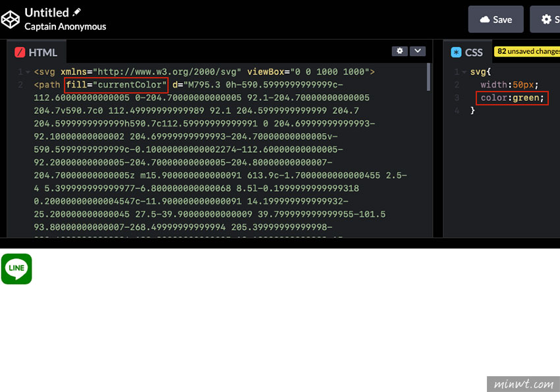The image size is (560, 392).
Task: Open the Untitled pen title
Action: [46, 13]
